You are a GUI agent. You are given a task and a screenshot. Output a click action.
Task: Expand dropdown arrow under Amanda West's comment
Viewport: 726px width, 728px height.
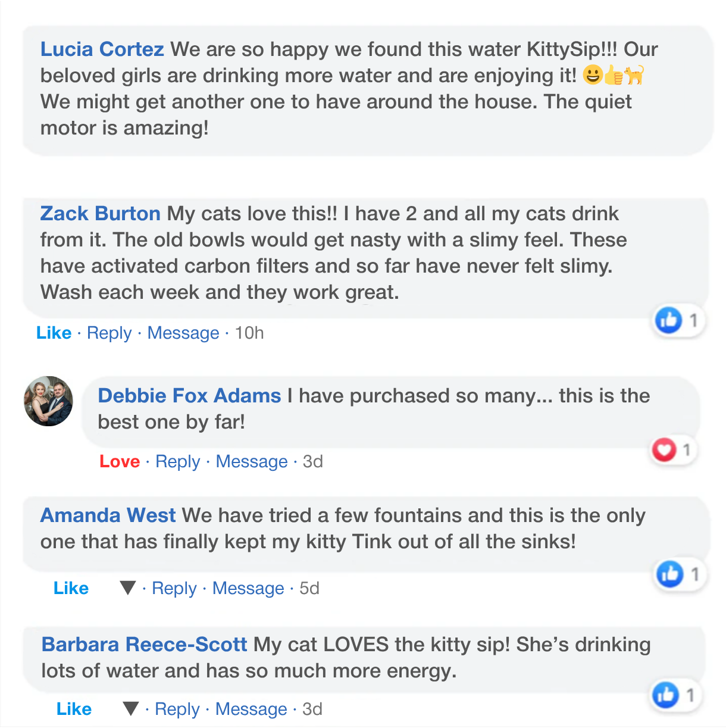pyautogui.click(x=128, y=588)
